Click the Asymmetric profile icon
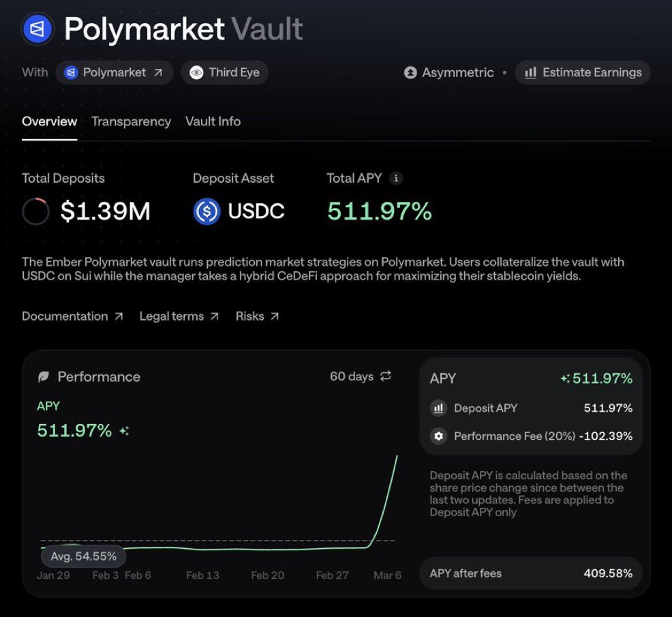Image resolution: width=672 pixels, height=617 pixels. tap(410, 72)
